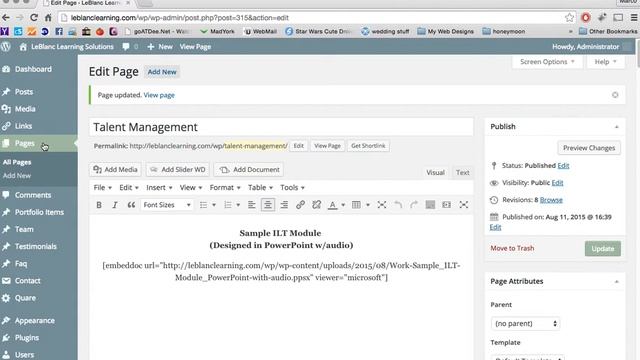Image resolution: width=640 pixels, height=360 pixels.
Task: Choose text color A icon
Action: (x=333, y=205)
